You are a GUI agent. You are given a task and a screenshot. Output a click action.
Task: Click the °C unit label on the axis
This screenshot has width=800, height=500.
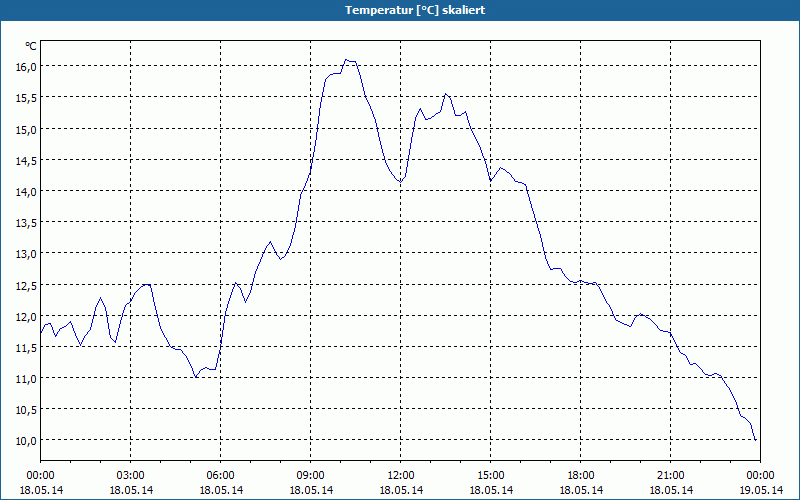tap(31, 46)
